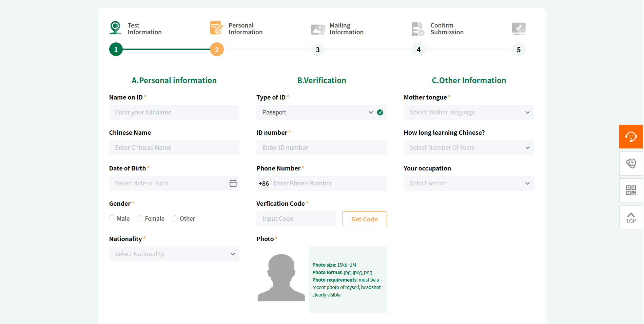Click the Mailing Information picture icon
The width and height of the screenshot is (644, 324).
(318, 29)
